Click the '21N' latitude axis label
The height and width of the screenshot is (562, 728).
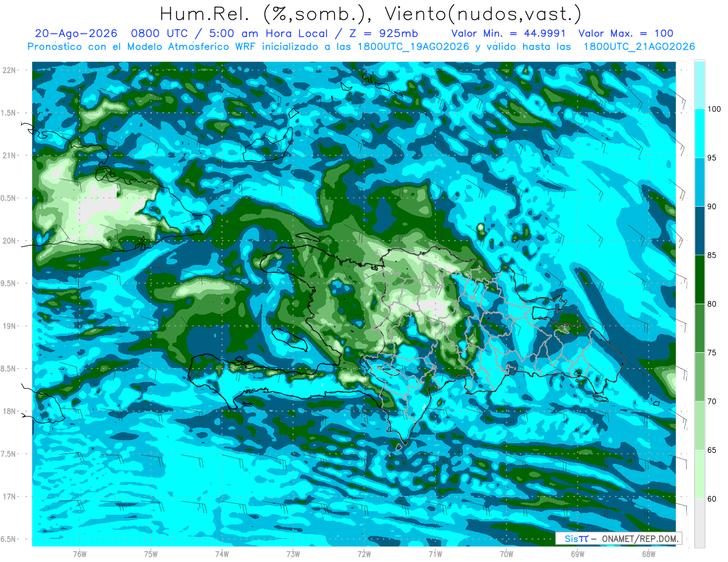(x=10, y=155)
